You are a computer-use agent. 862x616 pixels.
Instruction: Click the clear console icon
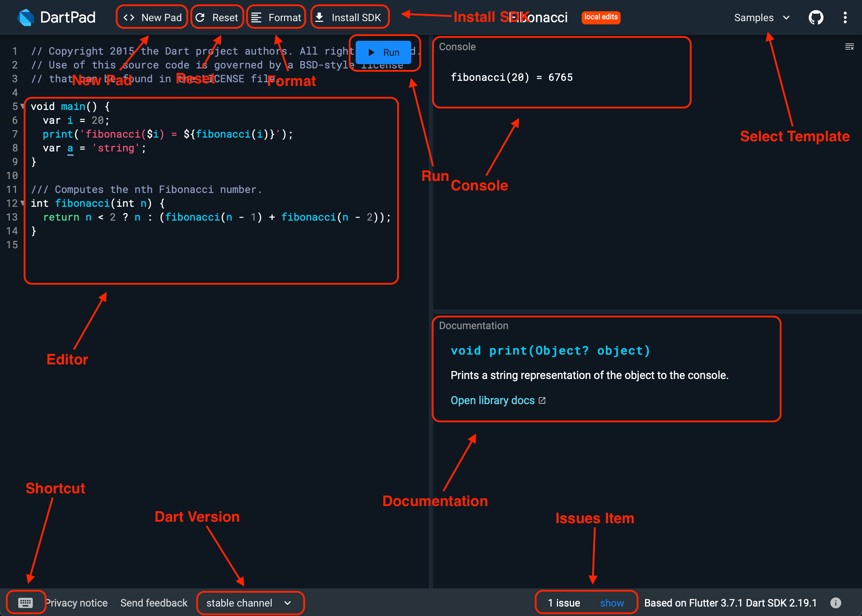849,46
